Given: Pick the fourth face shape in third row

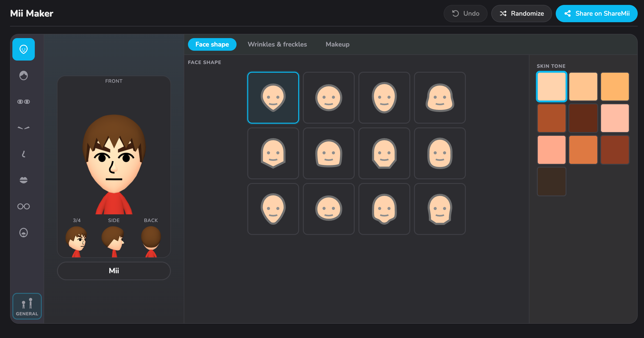Looking at the screenshot, I should tap(440, 209).
